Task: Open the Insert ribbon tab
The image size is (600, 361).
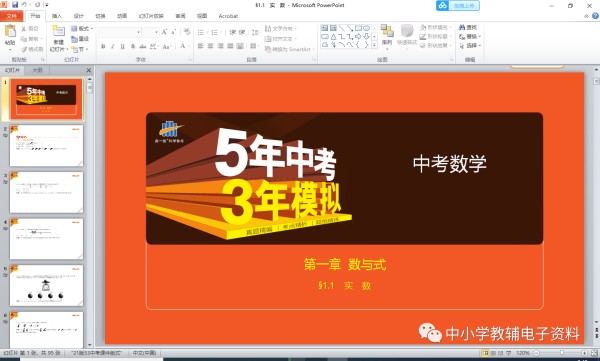Action: click(x=57, y=16)
